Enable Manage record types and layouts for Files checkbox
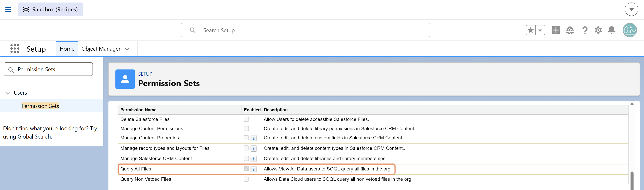Screen dimensions: 644x190 click(x=246, y=148)
